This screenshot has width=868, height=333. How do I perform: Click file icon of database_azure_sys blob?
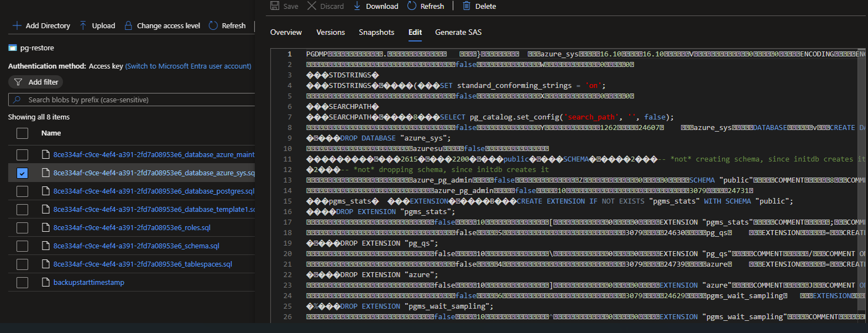pyautogui.click(x=46, y=173)
